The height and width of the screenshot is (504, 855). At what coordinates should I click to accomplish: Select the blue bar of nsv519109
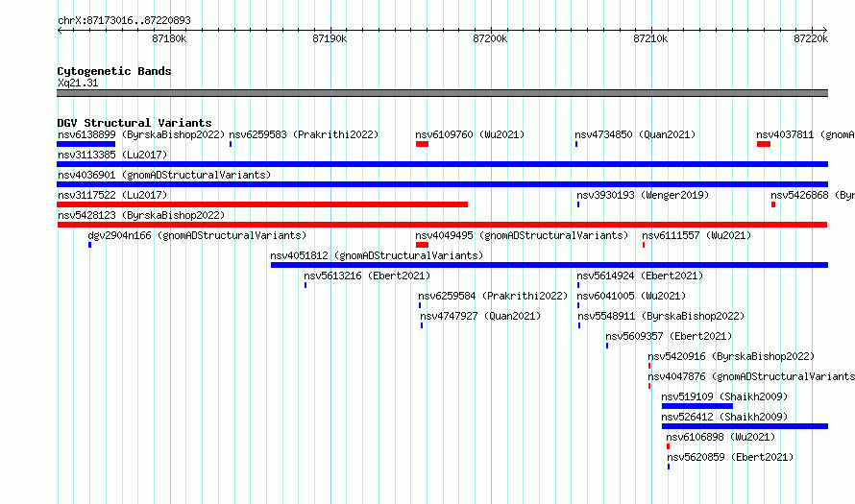(697, 406)
